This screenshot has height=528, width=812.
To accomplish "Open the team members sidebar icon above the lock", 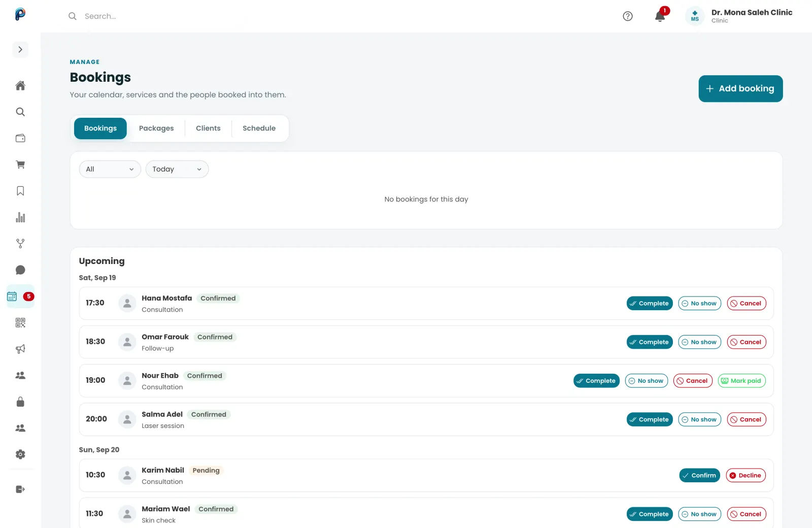I will coord(20,376).
